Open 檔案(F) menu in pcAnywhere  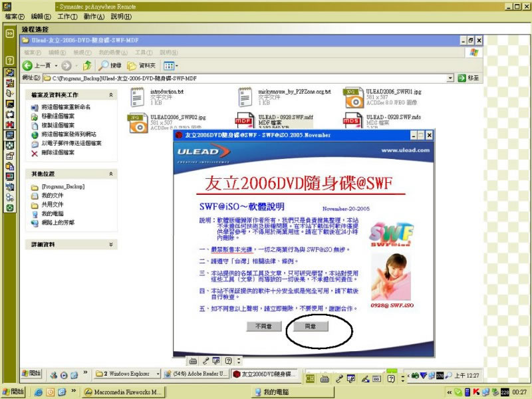pos(15,17)
